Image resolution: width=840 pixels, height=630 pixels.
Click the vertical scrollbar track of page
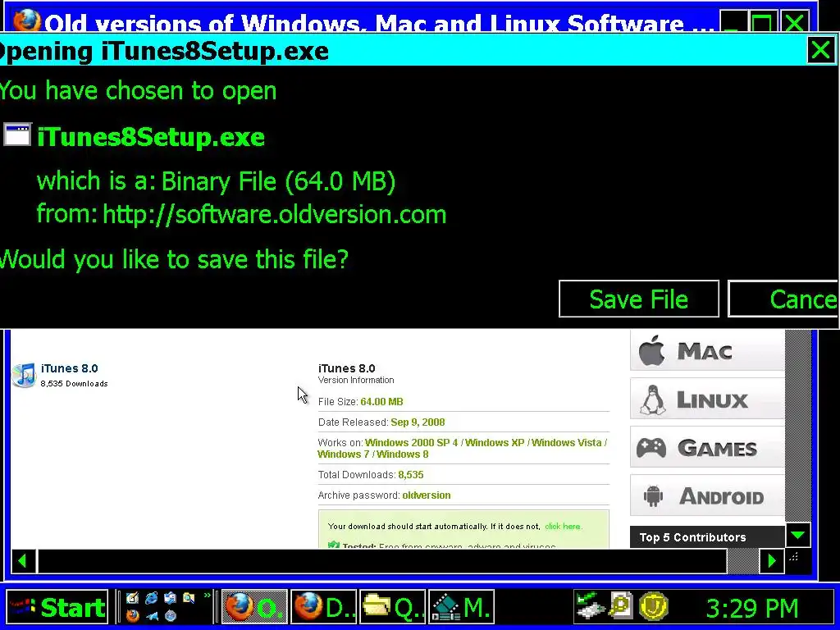tap(798, 427)
